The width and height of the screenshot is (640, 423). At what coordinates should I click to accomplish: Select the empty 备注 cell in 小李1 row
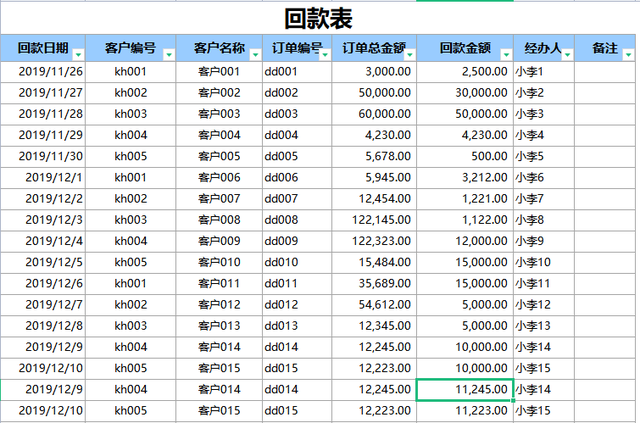(605, 72)
